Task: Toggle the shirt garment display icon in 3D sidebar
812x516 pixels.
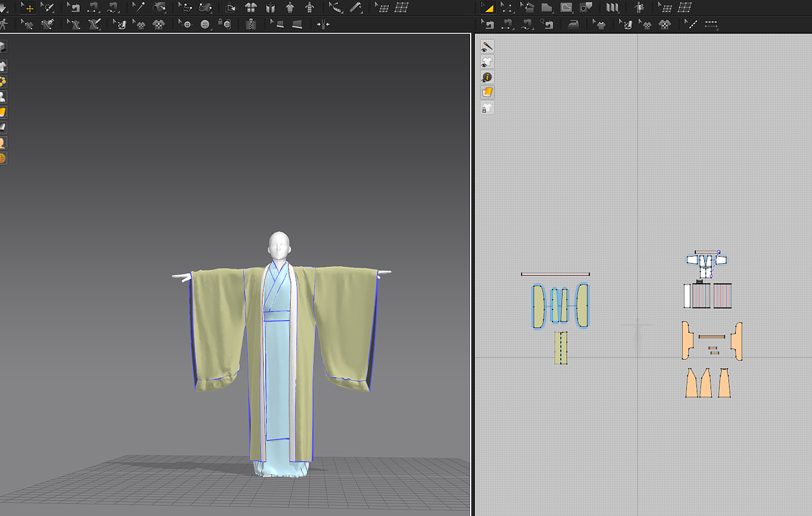Action: [x=3, y=66]
